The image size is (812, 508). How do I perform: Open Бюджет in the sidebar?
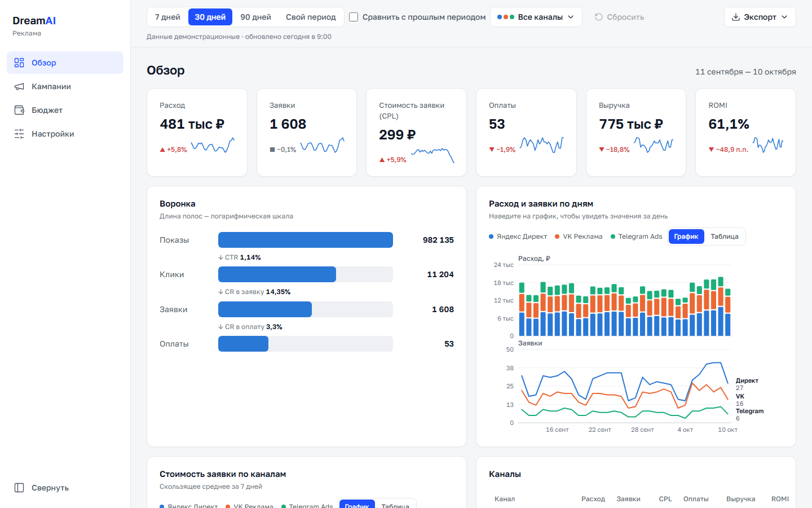coord(65,110)
